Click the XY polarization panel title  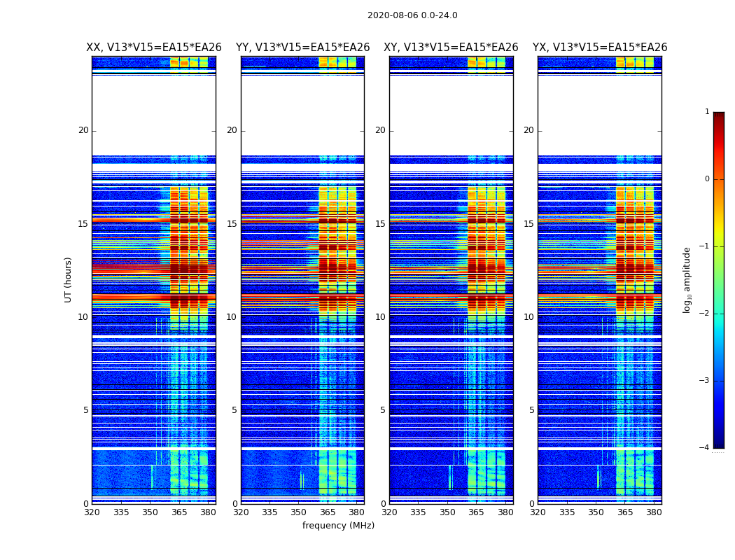(x=451, y=48)
